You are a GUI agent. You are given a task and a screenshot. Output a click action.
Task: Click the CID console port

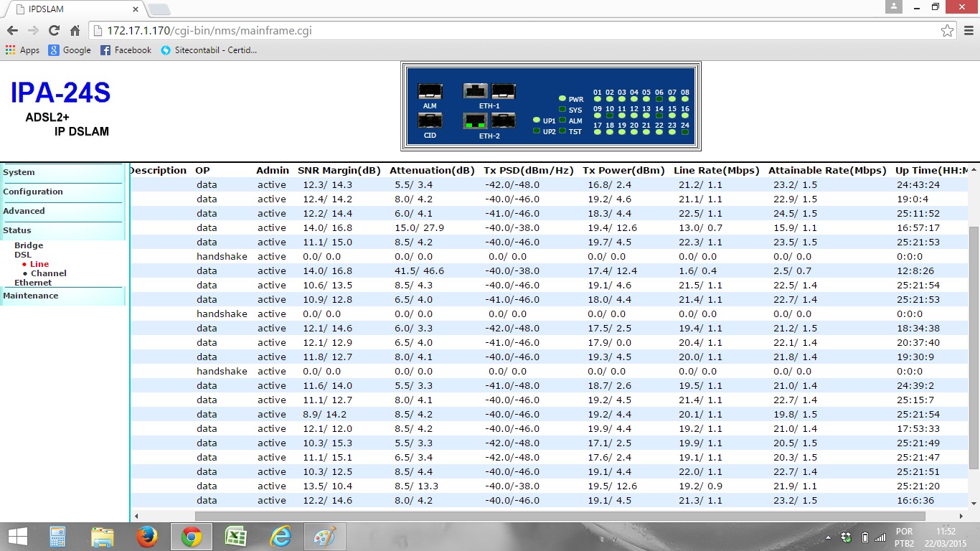(430, 121)
